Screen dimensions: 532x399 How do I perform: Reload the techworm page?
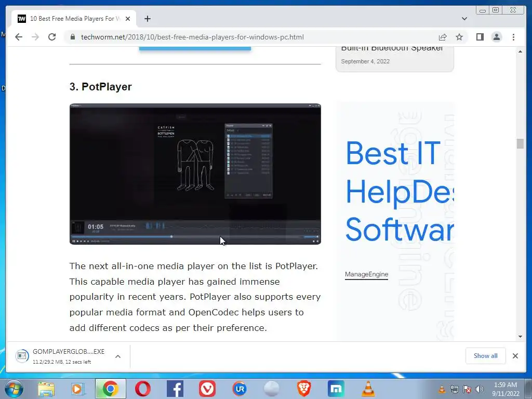click(x=52, y=37)
